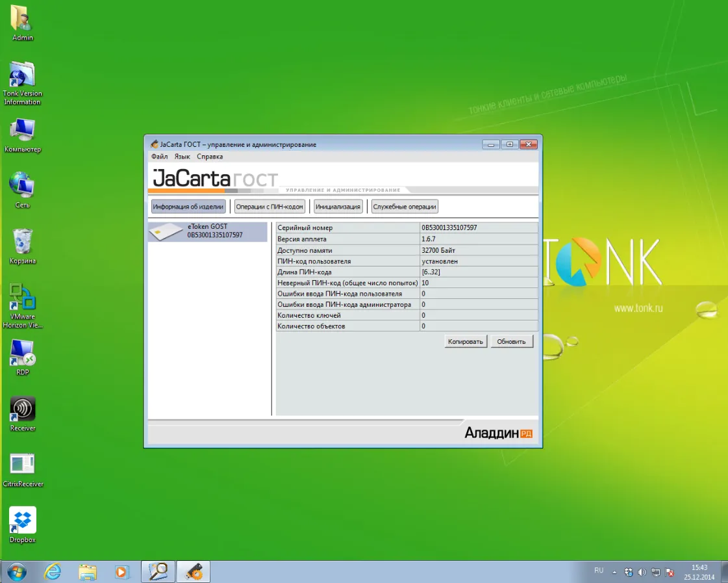Click the RU language indicator
Screen dimensions: 728x583
599,571
